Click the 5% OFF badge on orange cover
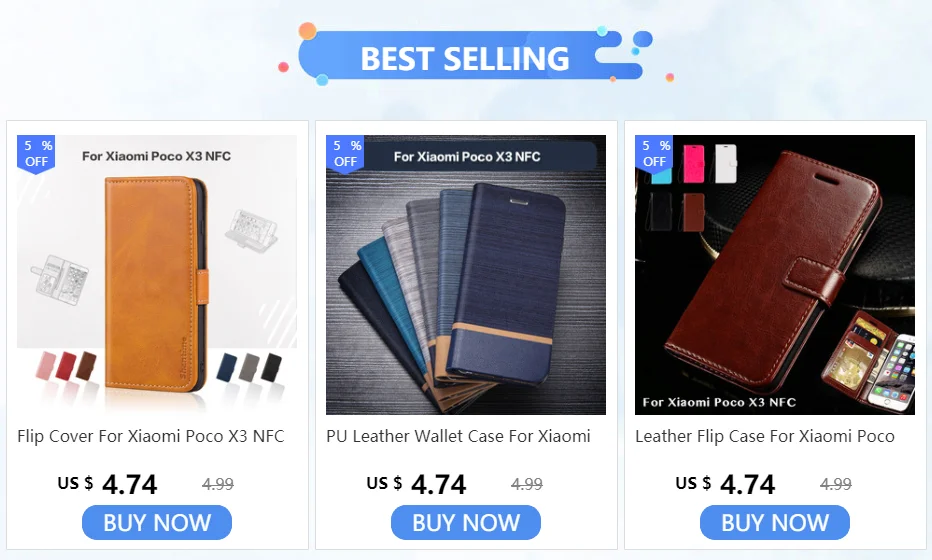Image resolution: width=932 pixels, height=560 pixels. (36, 154)
